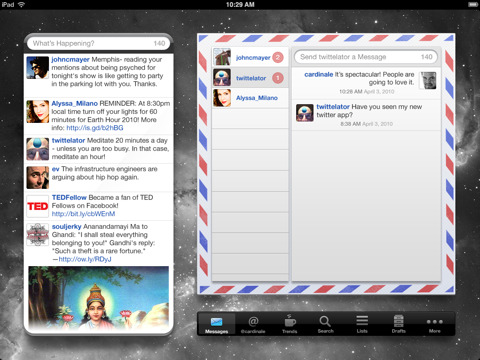The width and height of the screenshot is (480, 360).
Task: Tap twittelator avatar in timeline
Action: 38,149
